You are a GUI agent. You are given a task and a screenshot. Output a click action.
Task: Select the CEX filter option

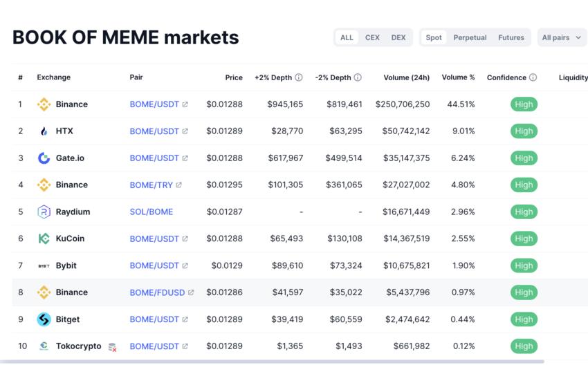point(372,37)
